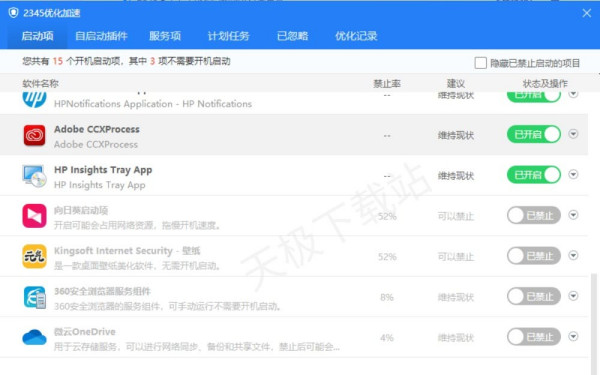Enable the 360安全浏览器服务组件 toggle
This screenshot has height=375, width=600.
coord(534,297)
